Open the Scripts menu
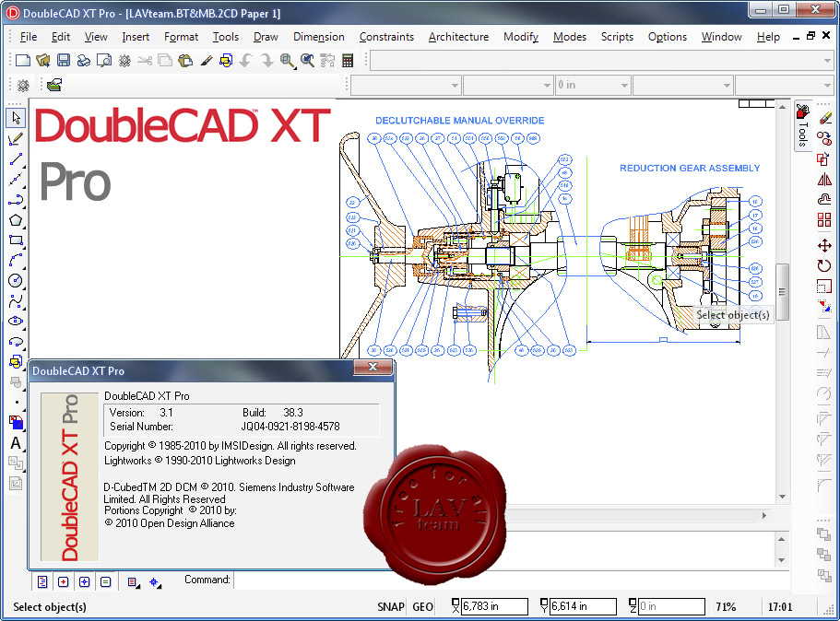 click(x=617, y=37)
